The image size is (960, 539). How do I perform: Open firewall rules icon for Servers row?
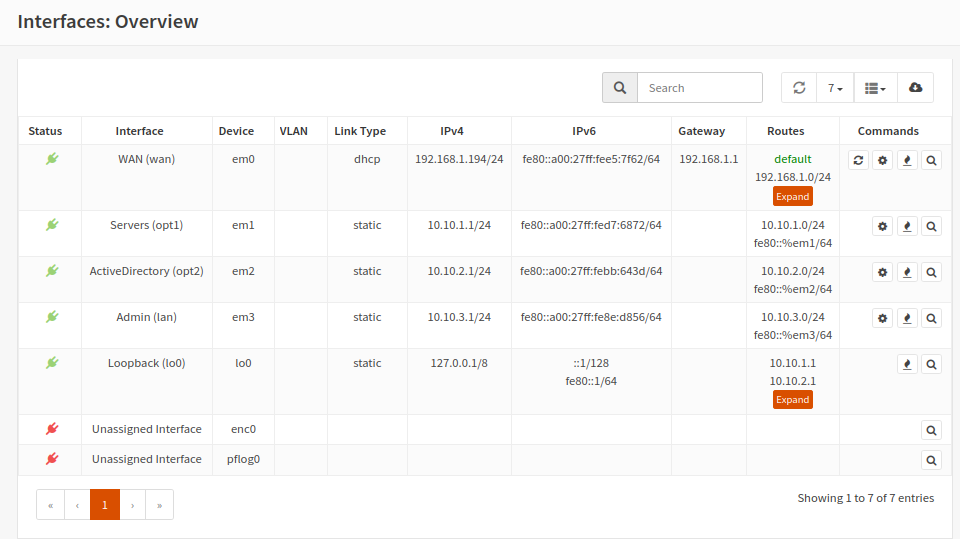(907, 226)
